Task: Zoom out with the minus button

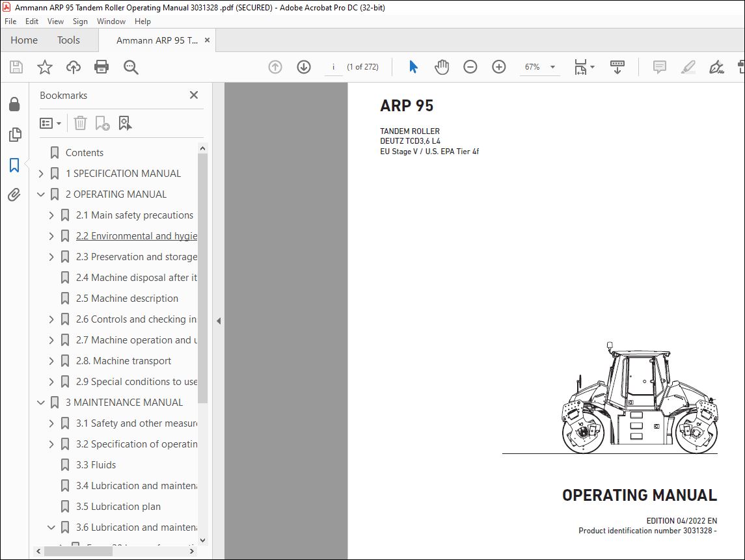Action: 470,67
